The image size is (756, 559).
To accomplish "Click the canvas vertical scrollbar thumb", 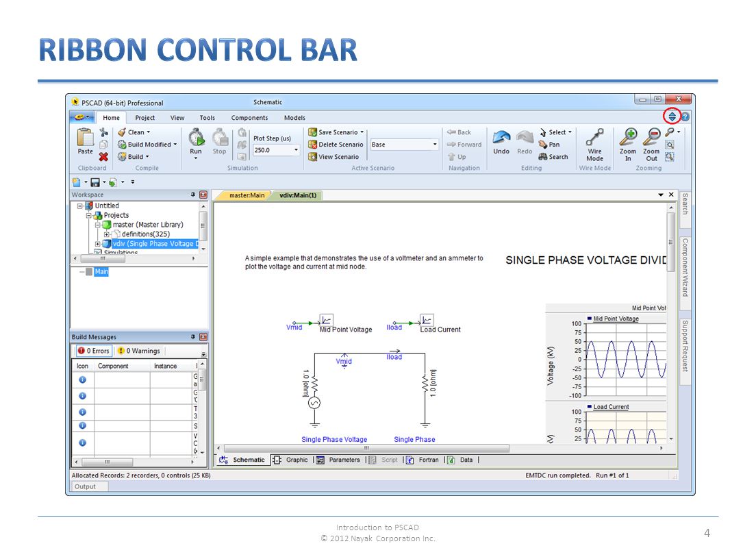I will 670,242.
